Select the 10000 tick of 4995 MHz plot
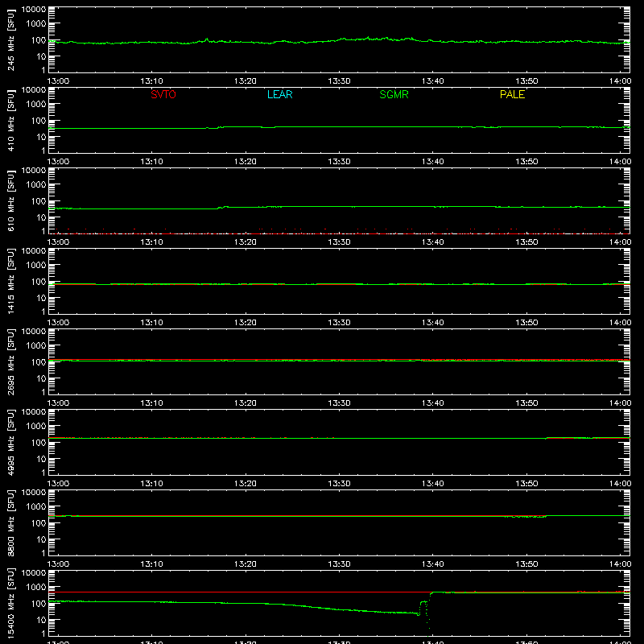Image resolution: width=644 pixels, height=644 pixels. (x=34, y=412)
